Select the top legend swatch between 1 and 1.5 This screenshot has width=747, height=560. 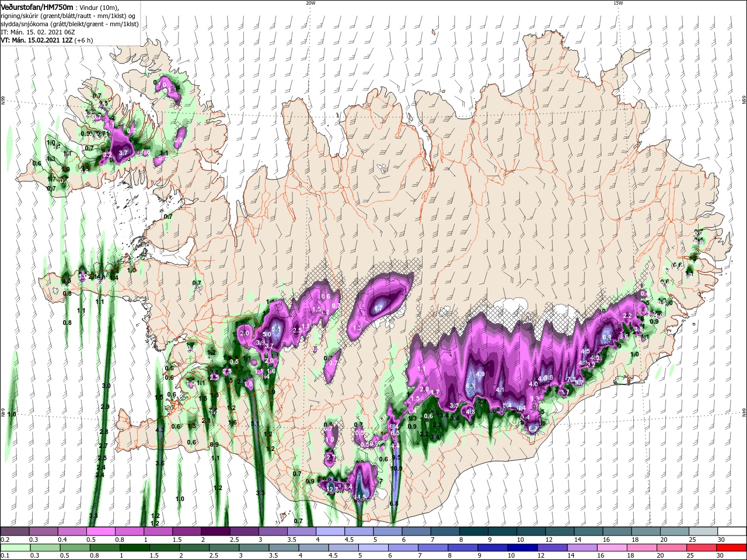tap(158, 531)
